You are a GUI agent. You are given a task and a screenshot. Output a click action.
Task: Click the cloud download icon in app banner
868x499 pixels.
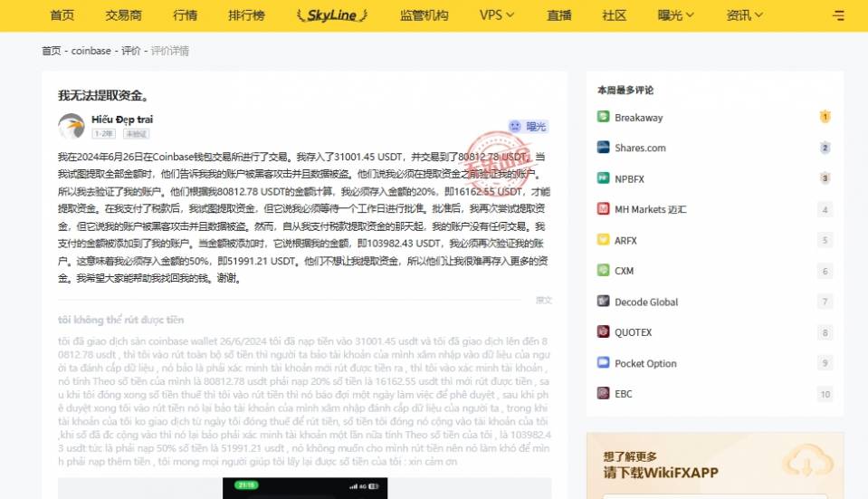point(808,461)
